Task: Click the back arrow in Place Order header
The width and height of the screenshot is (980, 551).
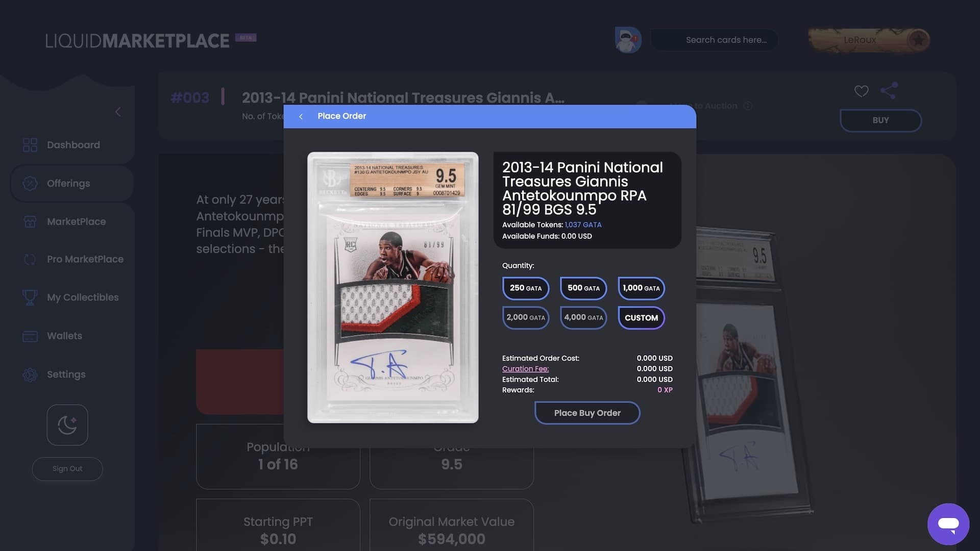Action: click(301, 116)
